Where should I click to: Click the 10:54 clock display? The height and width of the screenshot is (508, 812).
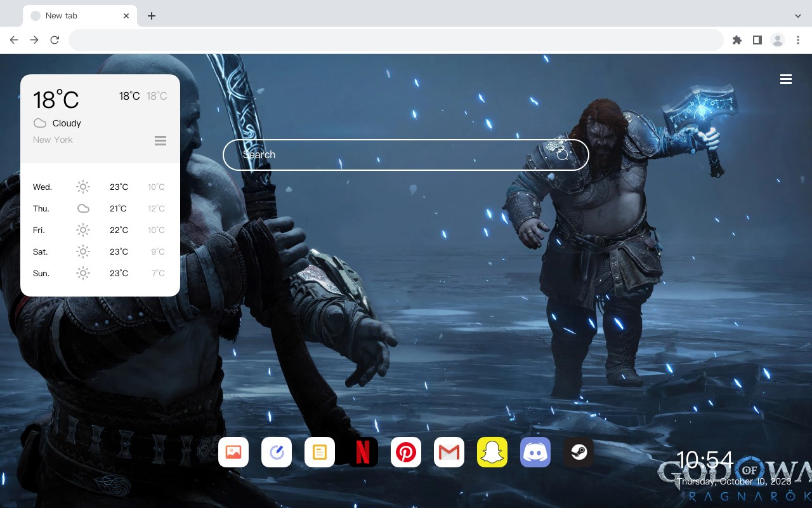pos(705,460)
